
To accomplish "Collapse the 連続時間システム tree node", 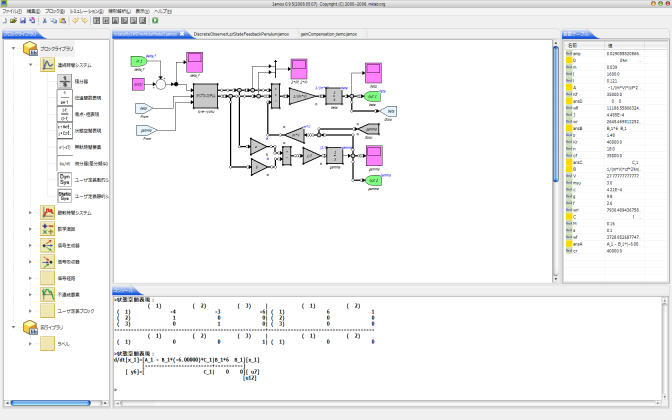I will (29, 66).
